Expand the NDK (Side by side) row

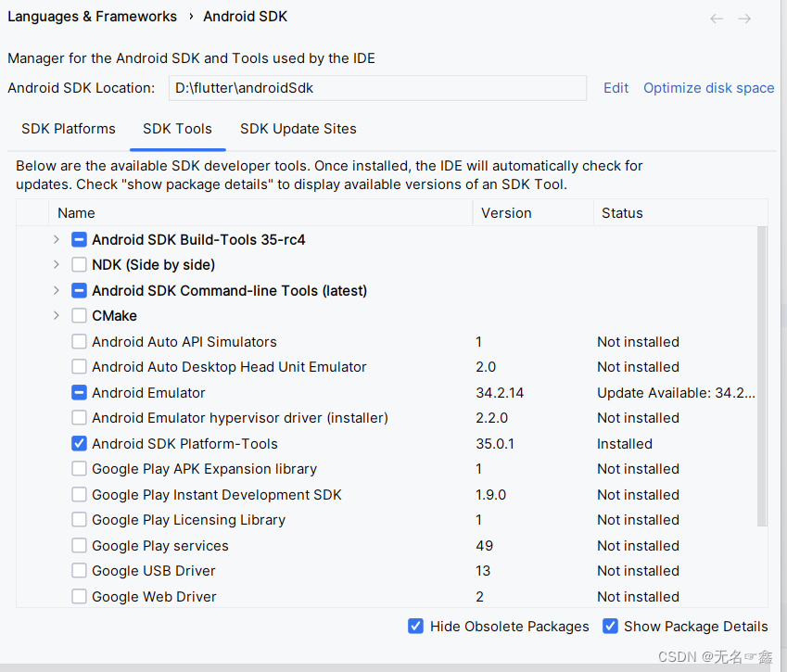point(57,265)
